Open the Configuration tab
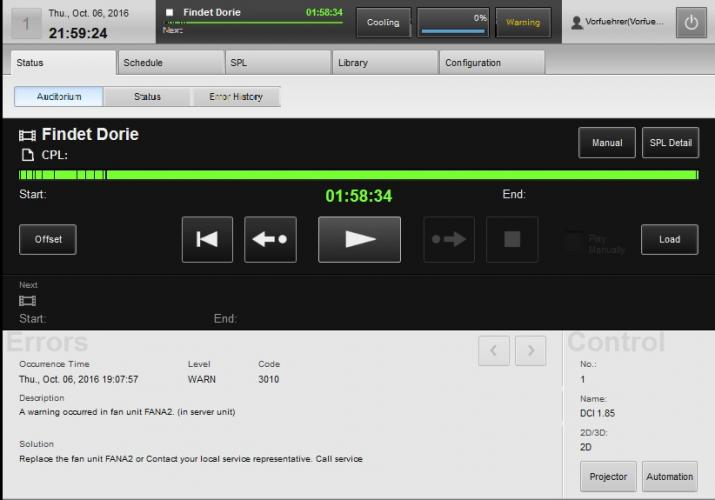This screenshot has width=715, height=500. click(x=491, y=63)
